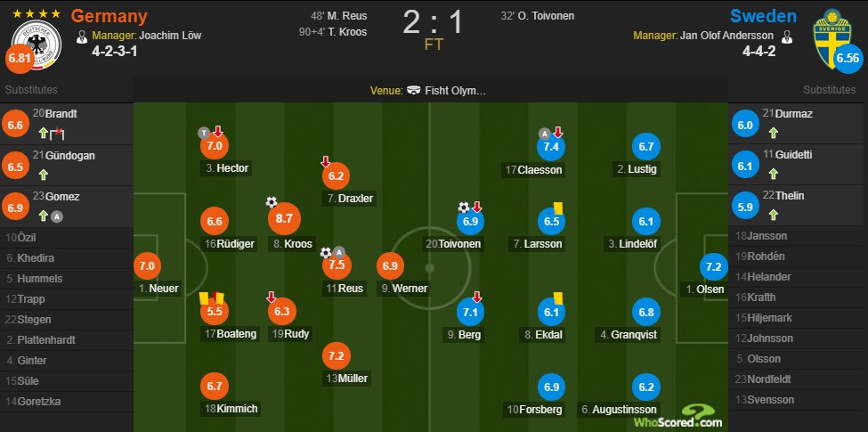Click the manager icon next to Jan Olof Andersson
The width and height of the screenshot is (868, 432).
tap(786, 37)
